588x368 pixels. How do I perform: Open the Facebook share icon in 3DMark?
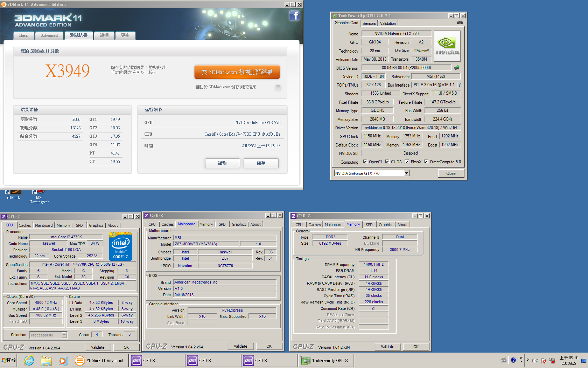294,15
